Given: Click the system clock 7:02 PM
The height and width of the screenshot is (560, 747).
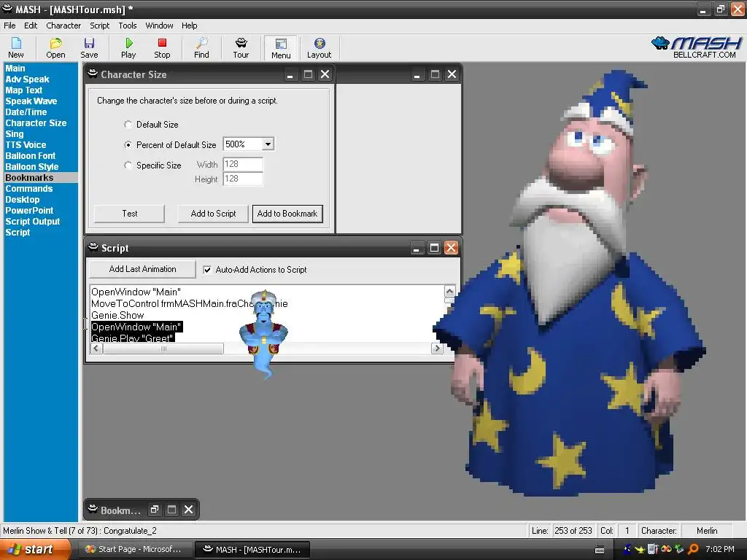Looking at the screenshot, I should pos(719,550).
